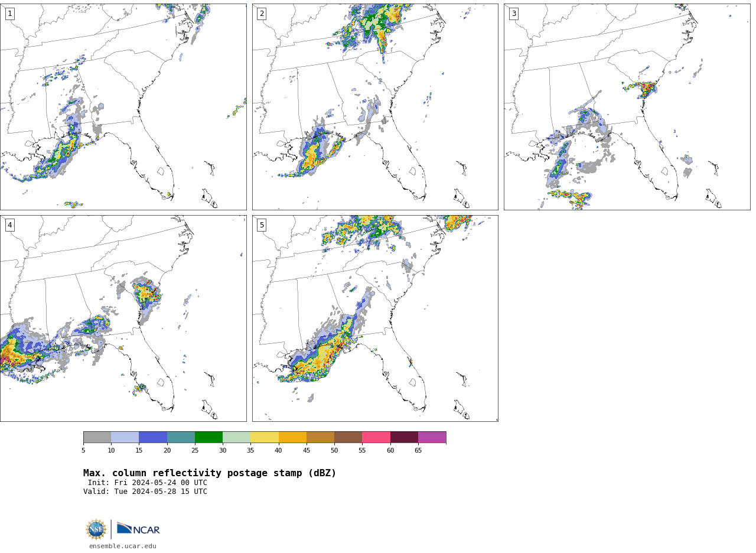The width and height of the screenshot is (756, 553).
Task: Click the blue 15-20 dBZ swatch
Action: click(153, 437)
